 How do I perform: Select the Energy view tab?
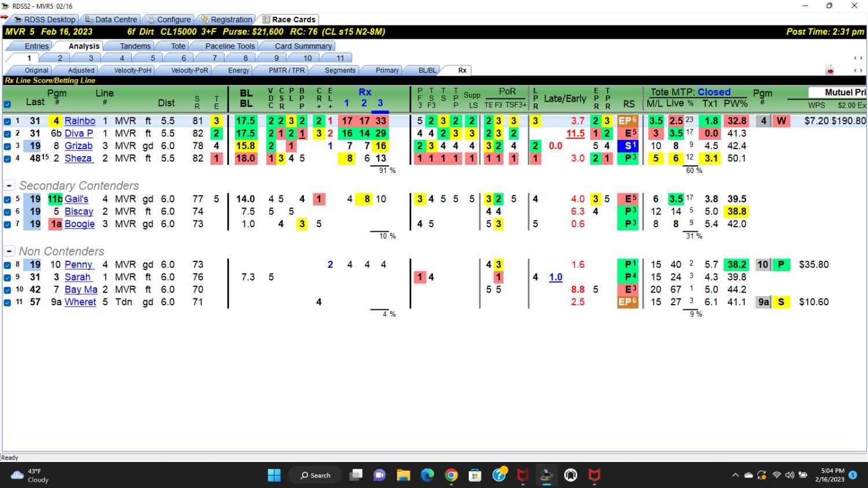(x=238, y=71)
